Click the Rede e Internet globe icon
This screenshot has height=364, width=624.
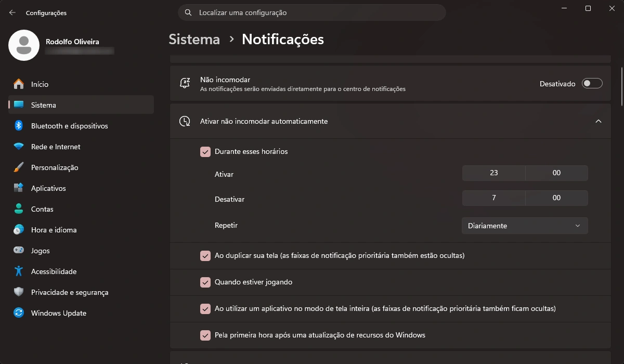pyautogui.click(x=18, y=146)
